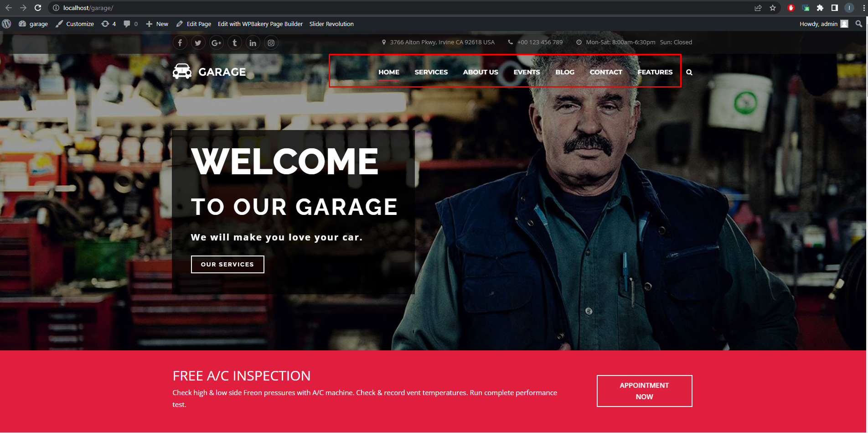Open CONTACT menu item

click(x=606, y=72)
